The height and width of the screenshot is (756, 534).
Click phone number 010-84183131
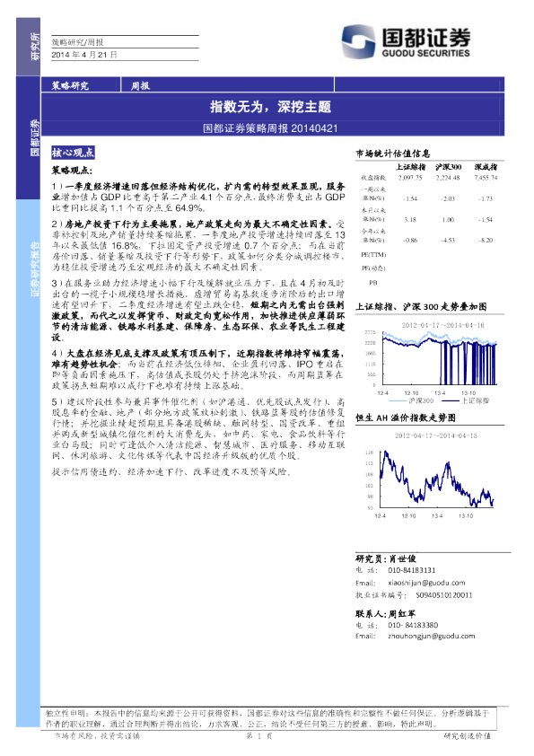tap(412, 570)
